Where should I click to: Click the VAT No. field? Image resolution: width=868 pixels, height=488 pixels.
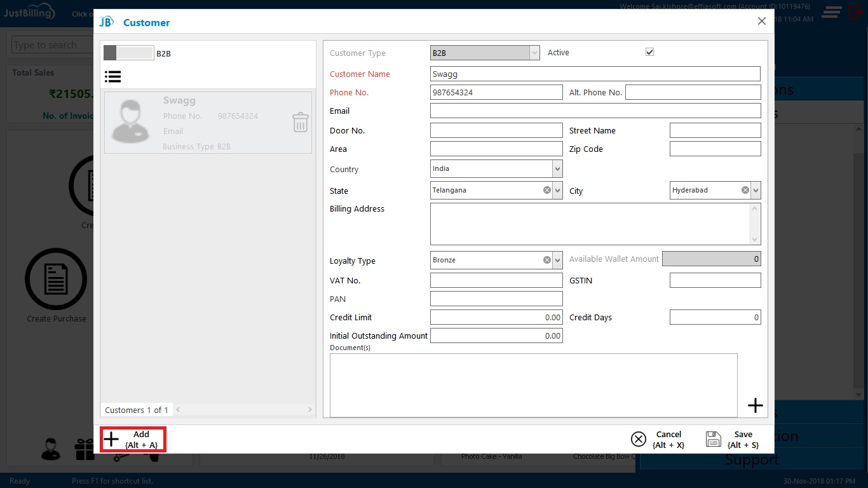(x=496, y=280)
